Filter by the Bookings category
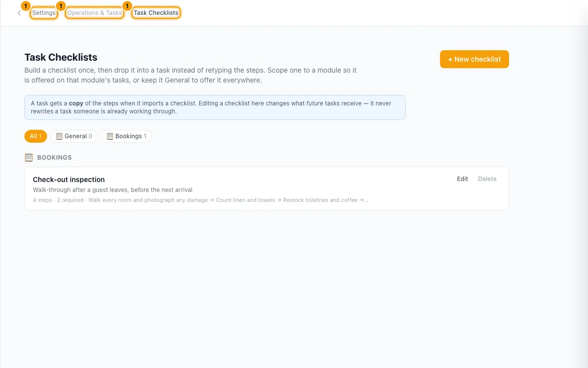588x368 pixels. coord(126,136)
